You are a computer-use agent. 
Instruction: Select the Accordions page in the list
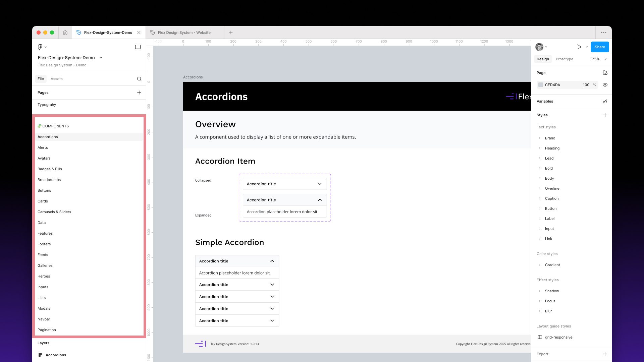[x=89, y=137]
